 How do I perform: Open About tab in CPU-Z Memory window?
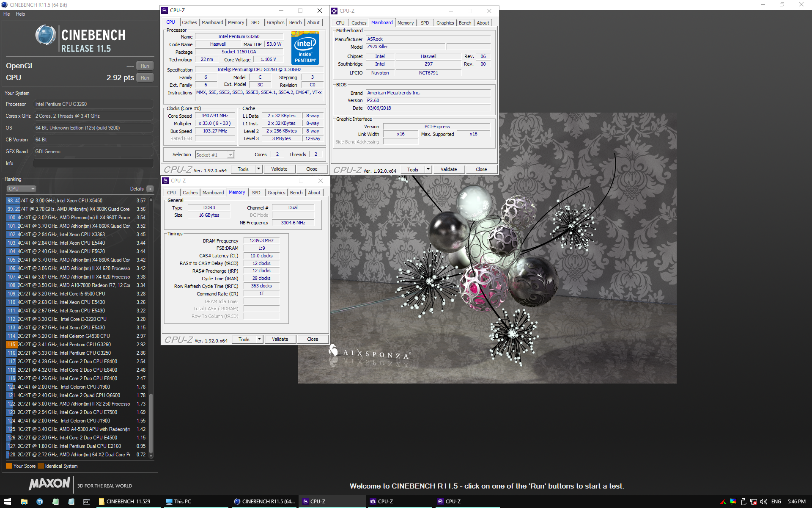pos(314,193)
